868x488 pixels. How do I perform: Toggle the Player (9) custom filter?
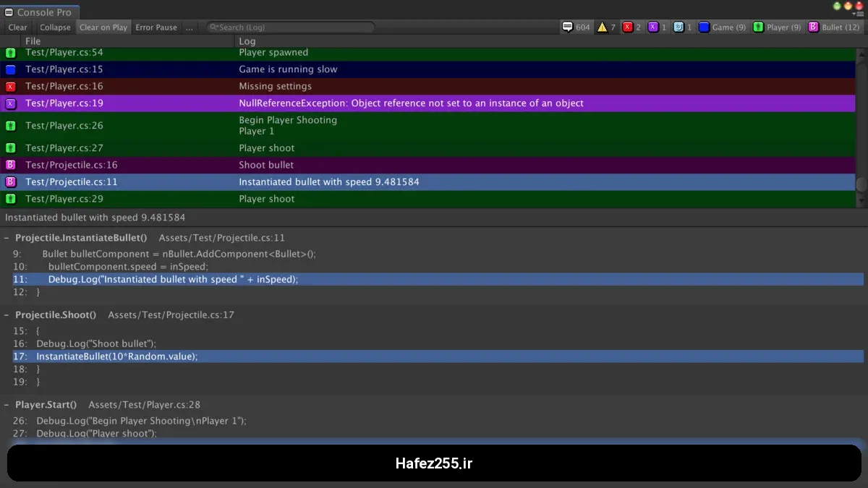pyautogui.click(x=777, y=27)
